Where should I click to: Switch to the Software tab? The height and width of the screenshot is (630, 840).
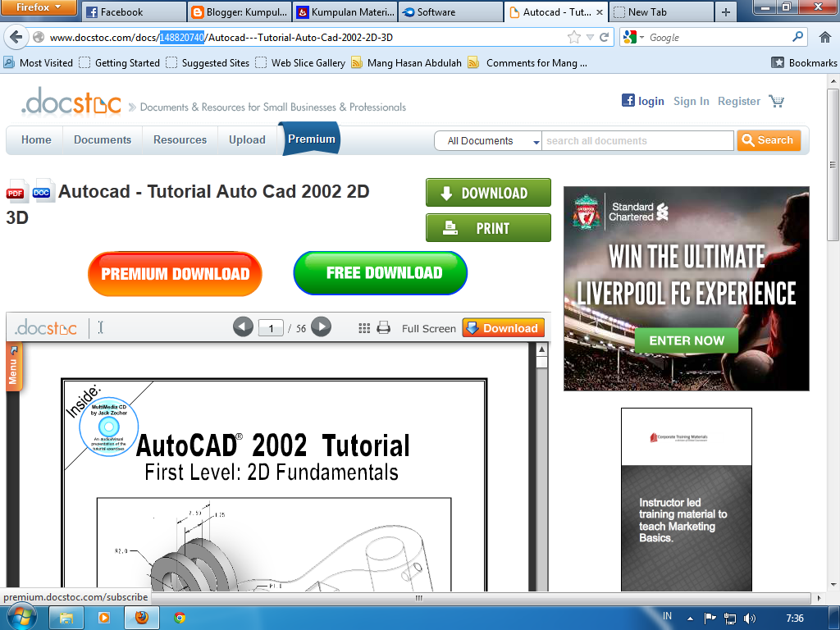point(450,11)
